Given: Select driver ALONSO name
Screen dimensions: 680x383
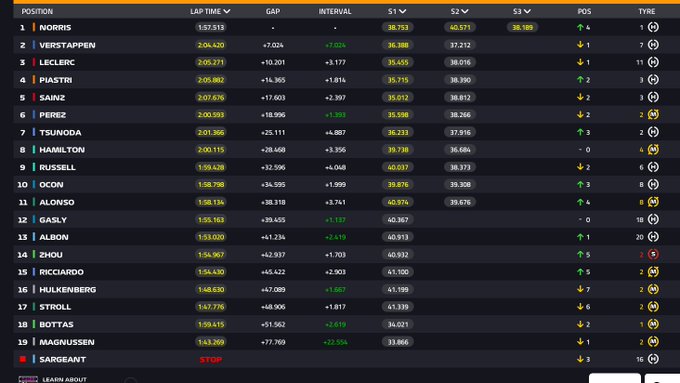Looking at the screenshot, I should pyautogui.click(x=57, y=202).
